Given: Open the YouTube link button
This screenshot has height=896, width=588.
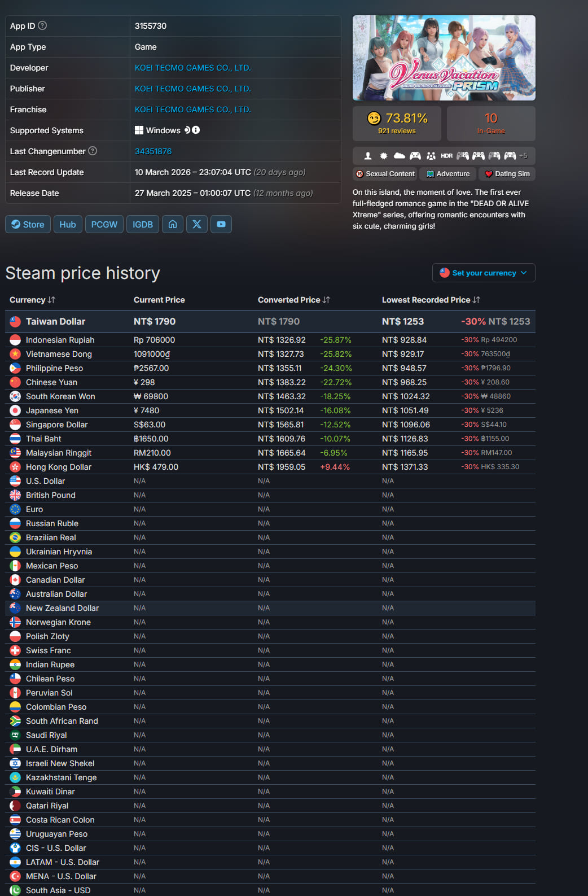Looking at the screenshot, I should pyautogui.click(x=221, y=224).
